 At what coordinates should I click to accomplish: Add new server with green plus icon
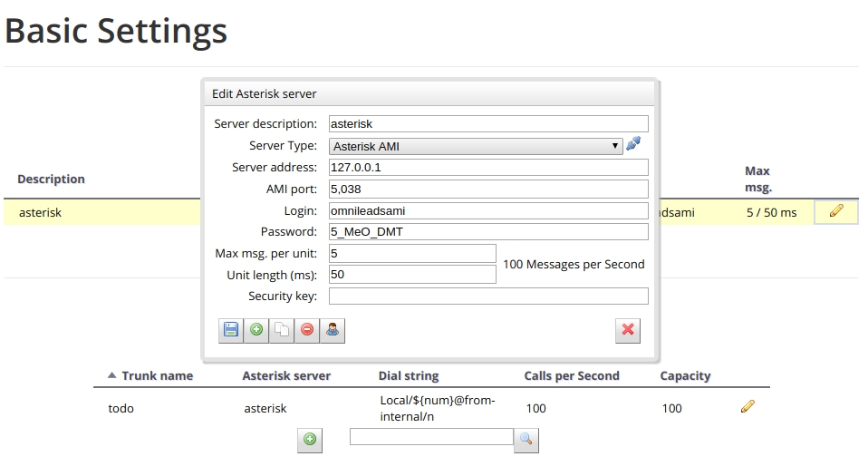tap(256, 330)
